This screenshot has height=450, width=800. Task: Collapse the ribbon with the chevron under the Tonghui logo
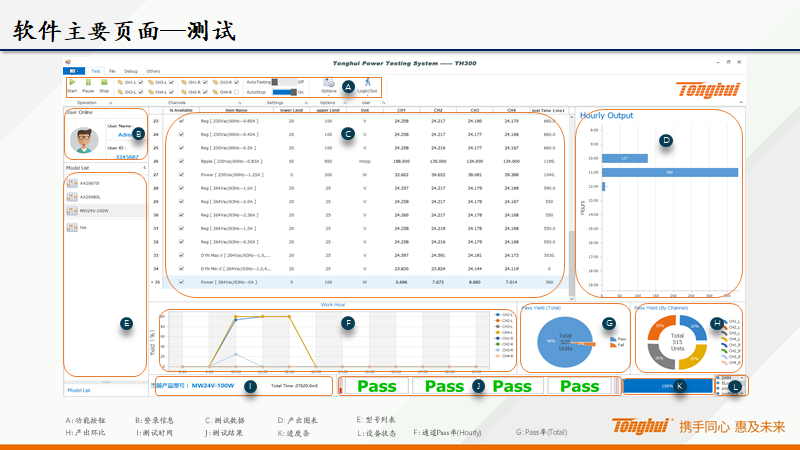pyautogui.click(x=741, y=103)
